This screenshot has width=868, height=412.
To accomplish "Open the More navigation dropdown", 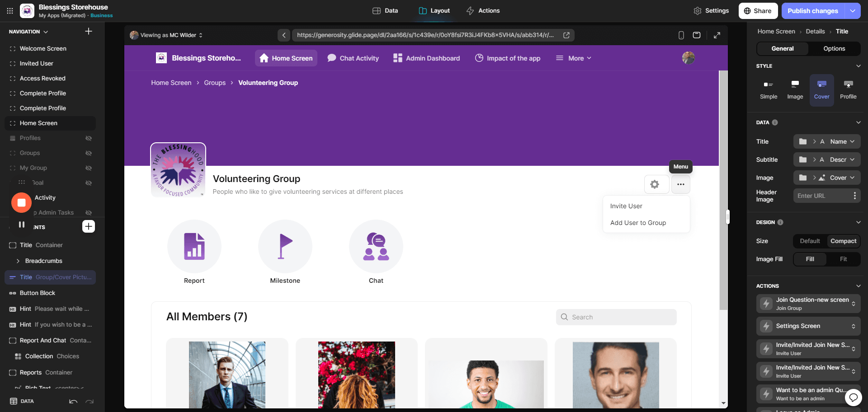I will 574,58.
